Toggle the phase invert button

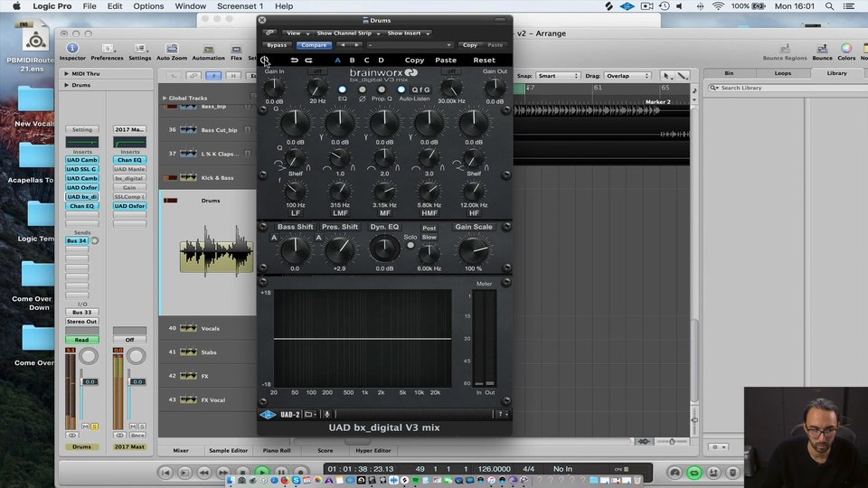362,89
